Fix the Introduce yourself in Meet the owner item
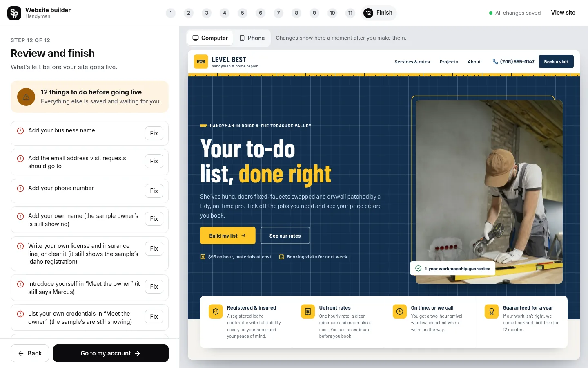This screenshot has width=588, height=368. [x=154, y=287]
